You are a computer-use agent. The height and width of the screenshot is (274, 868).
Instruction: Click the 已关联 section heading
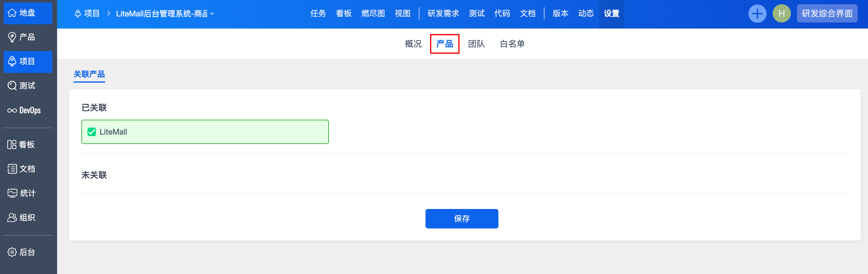click(94, 108)
